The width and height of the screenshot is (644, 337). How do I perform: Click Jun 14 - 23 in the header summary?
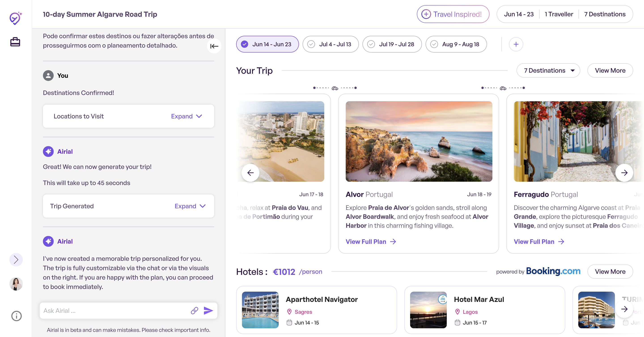pos(519,14)
